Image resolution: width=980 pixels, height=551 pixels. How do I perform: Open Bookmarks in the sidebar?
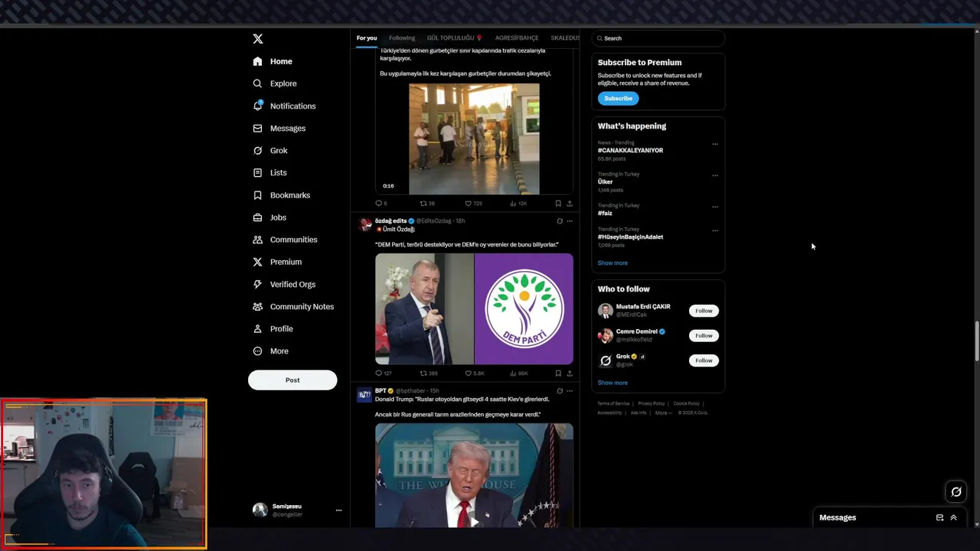281,195
